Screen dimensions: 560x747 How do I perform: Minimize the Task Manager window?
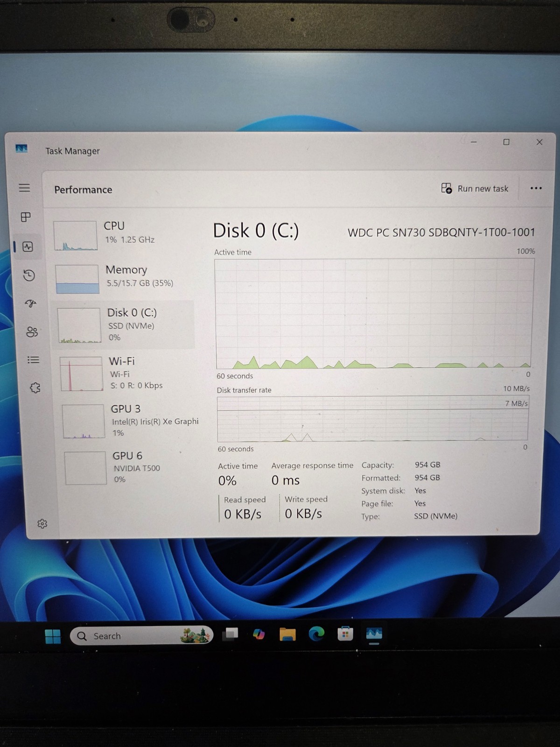click(474, 142)
